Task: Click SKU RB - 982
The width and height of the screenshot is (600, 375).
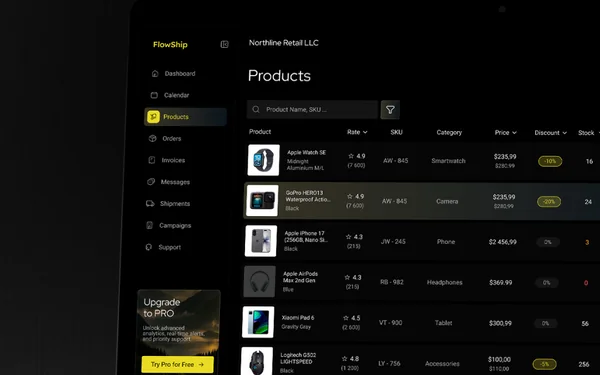Action: tap(392, 282)
